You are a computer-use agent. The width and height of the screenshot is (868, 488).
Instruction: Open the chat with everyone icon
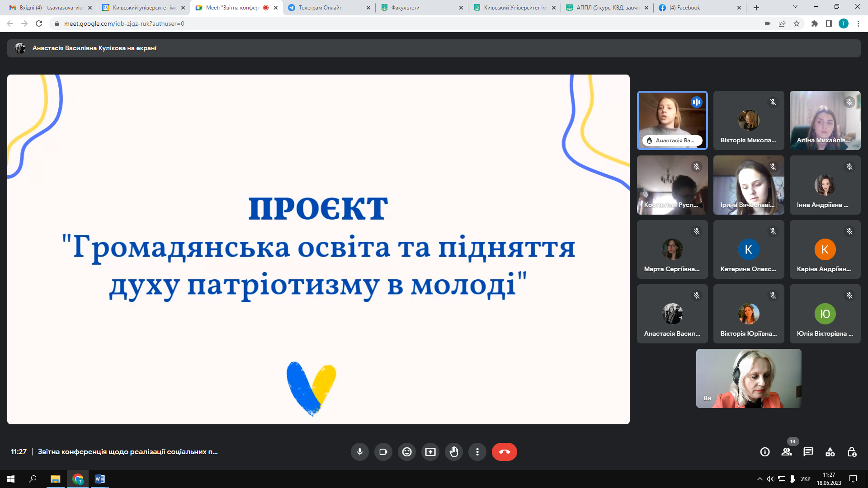tap(808, 452)
